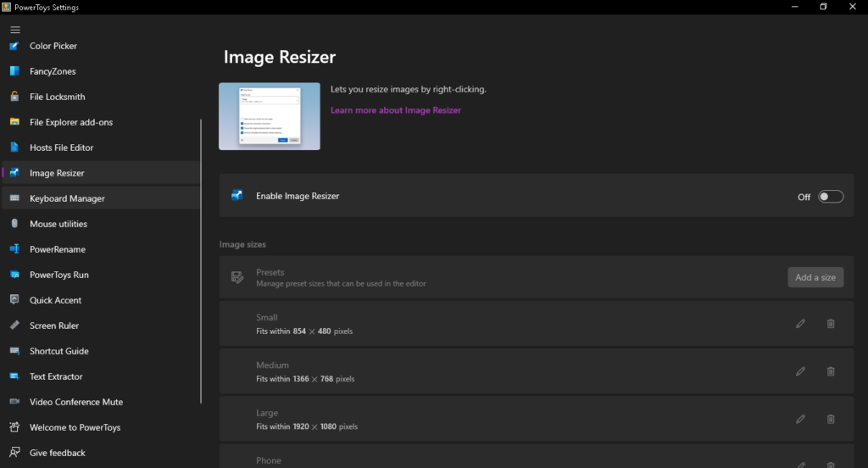The image size is (868, 468).
Task: Click the Mouse utilities icon
Action: [x=15, y=223]
